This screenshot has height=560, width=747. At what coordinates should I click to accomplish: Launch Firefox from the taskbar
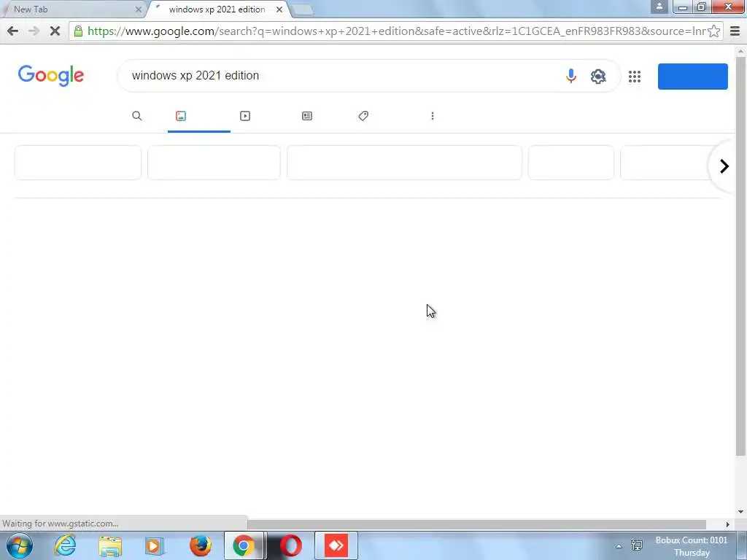click(200, 545)
